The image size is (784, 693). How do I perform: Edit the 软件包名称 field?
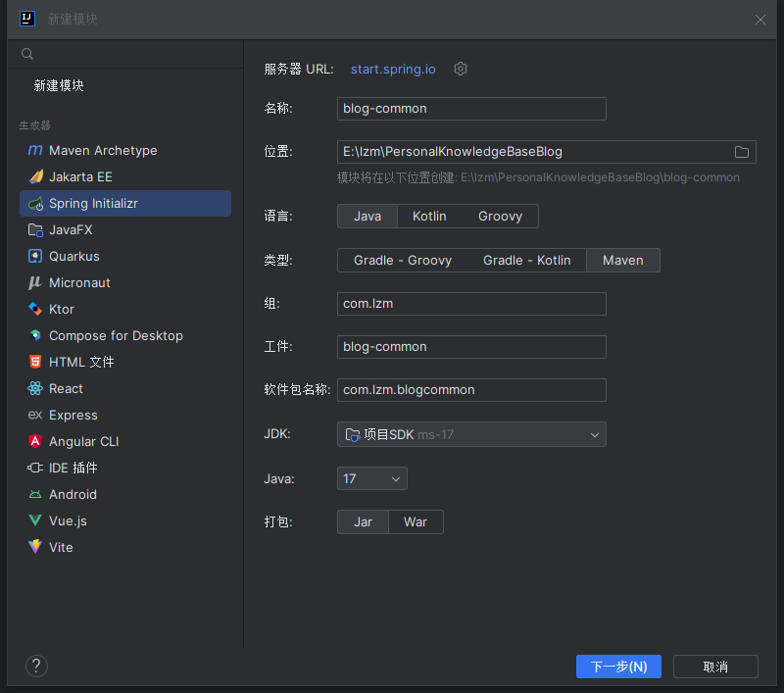471,389
